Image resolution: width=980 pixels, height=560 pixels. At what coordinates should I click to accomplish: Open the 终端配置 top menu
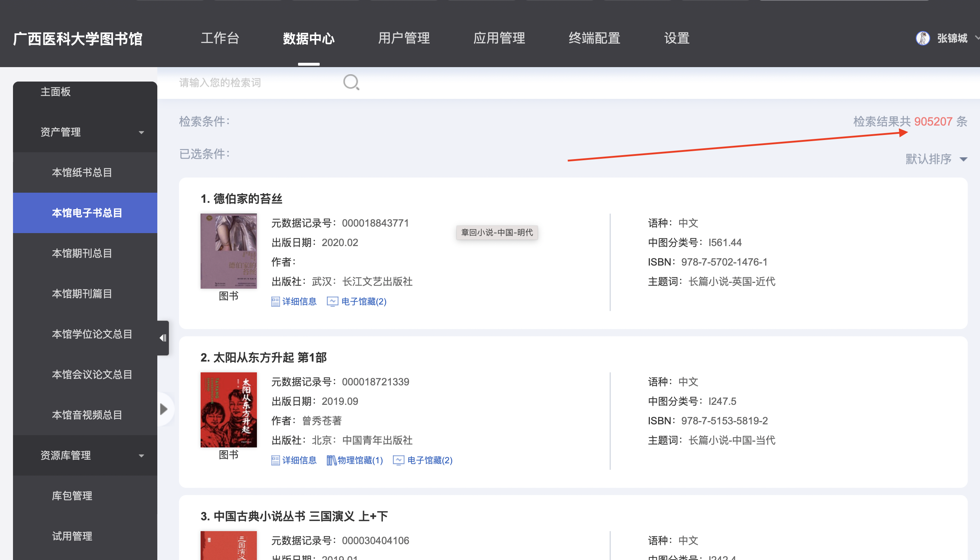[594, 38]
